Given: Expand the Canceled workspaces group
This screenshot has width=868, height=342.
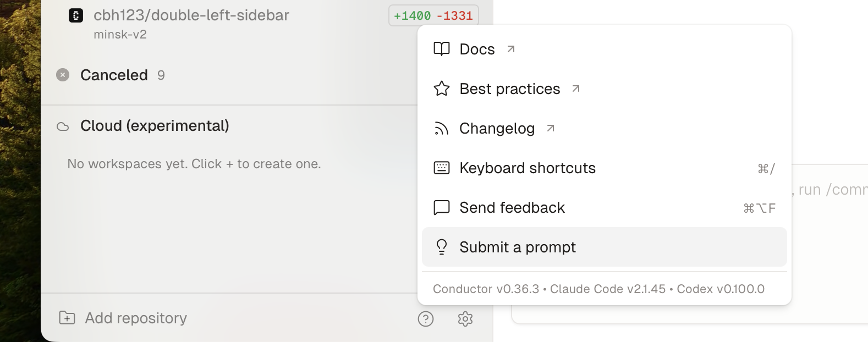Looking at the screenshot, I should pyautogui.click(x=114, y=75).
